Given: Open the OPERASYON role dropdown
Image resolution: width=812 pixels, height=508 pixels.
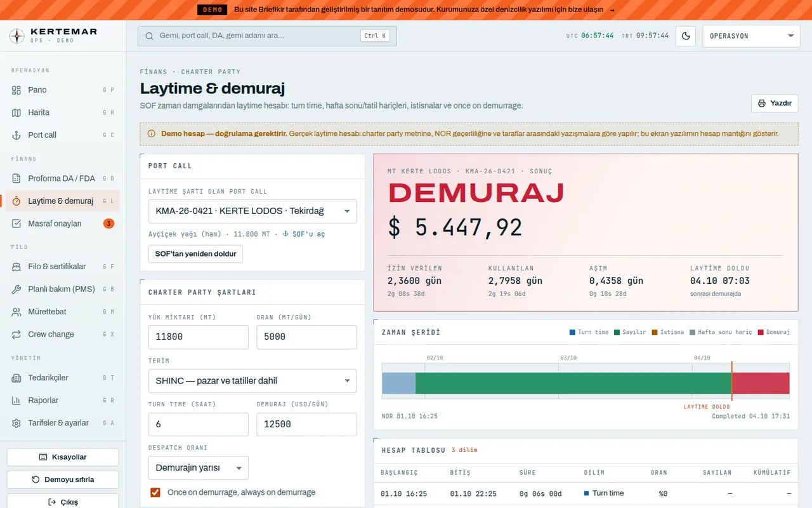Looking at the screenshot, I should pyautogui.click(x=752, y=36).
